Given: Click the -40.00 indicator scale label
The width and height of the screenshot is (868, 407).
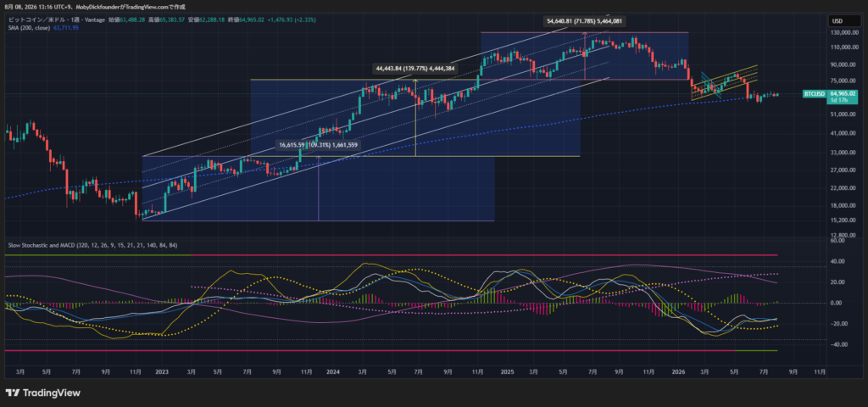Looking at the screenshot, I should [837, 344].
